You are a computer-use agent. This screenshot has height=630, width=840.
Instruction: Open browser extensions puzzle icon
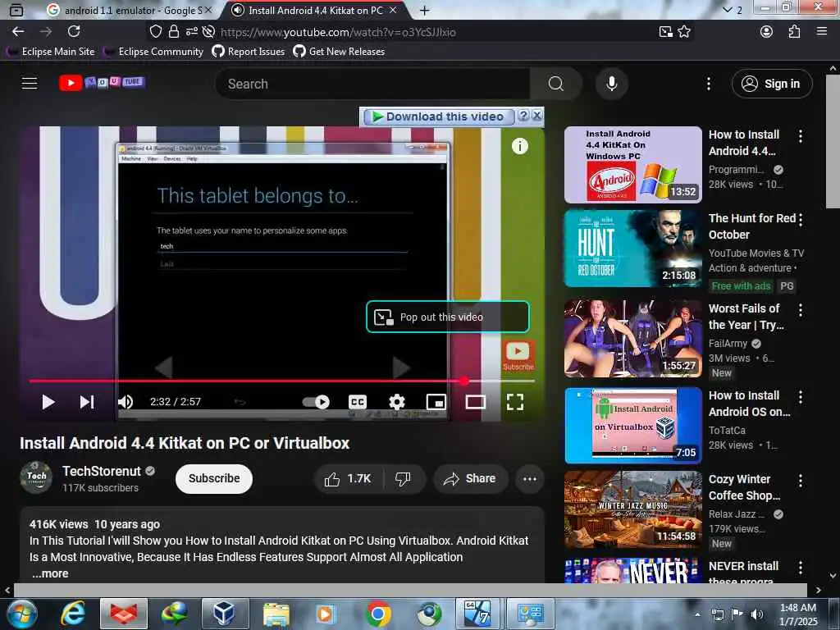[x=794, y=32]
